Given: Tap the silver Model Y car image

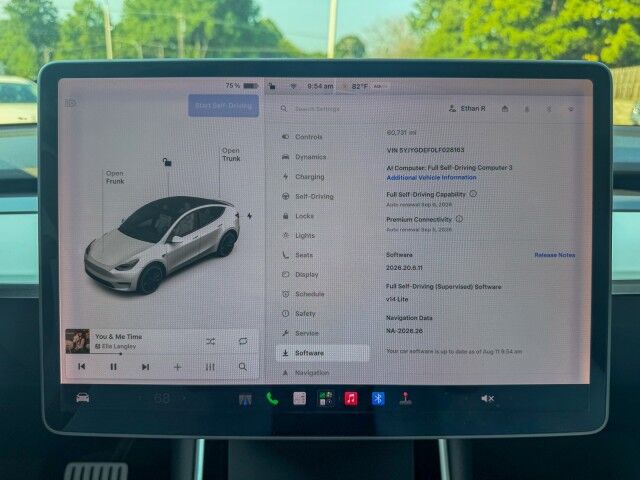Looking at the screenshot, I should tap(162, 244).
